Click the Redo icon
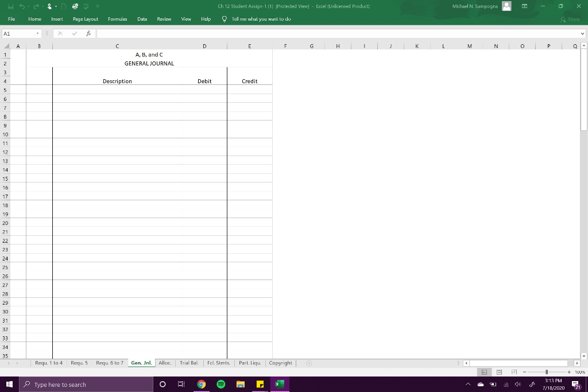The height and width of the screenshot is (392, 588). point(36,6)
